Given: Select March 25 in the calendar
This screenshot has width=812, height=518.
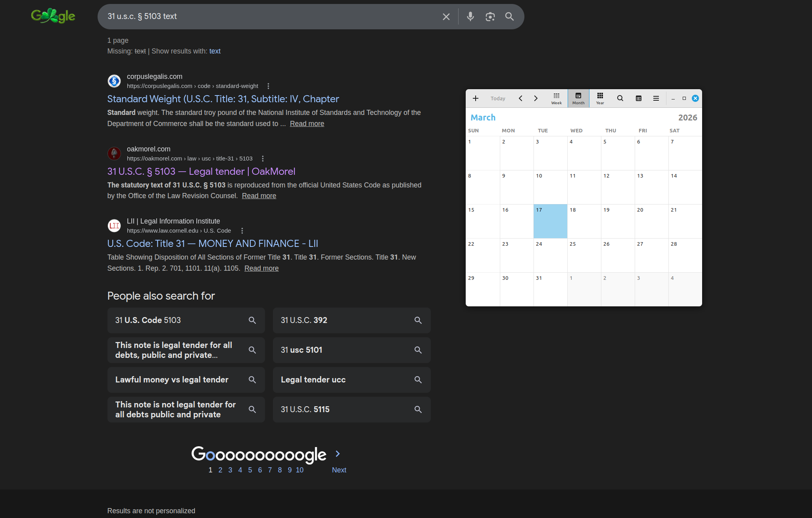Looking at the screenshot, I should pos(584,255).
